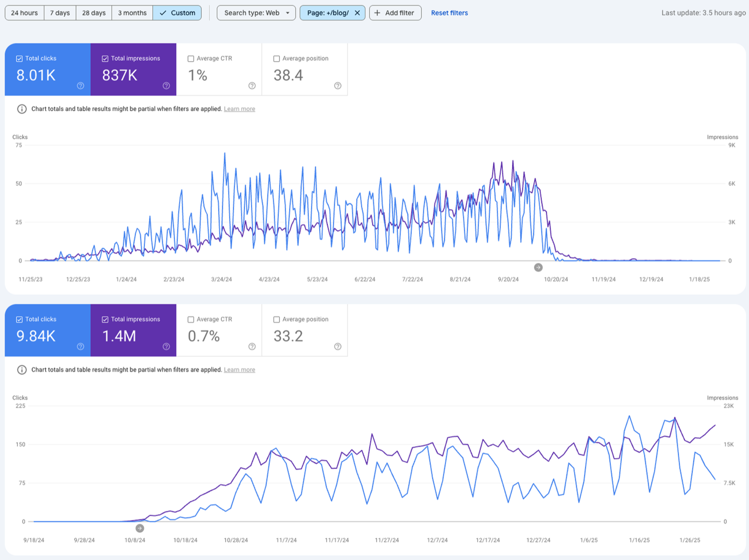The image size is (749, 560).
Task: Enable Average position checkbox in the lower panel
Action: [276, 320]
